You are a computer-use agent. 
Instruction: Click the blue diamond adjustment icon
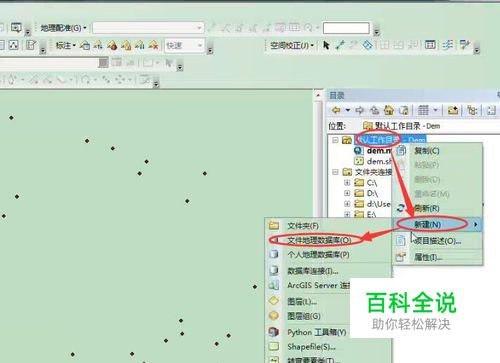[x=367, y=45]
